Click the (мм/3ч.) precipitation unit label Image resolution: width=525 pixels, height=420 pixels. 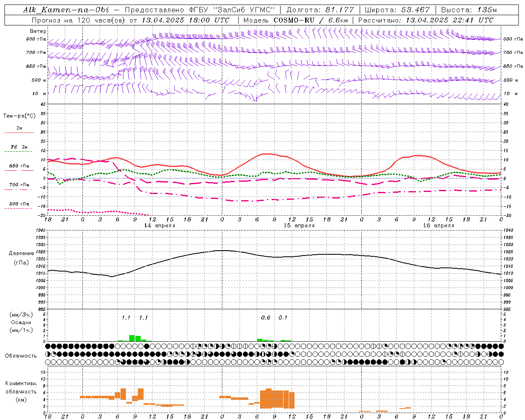21,315
